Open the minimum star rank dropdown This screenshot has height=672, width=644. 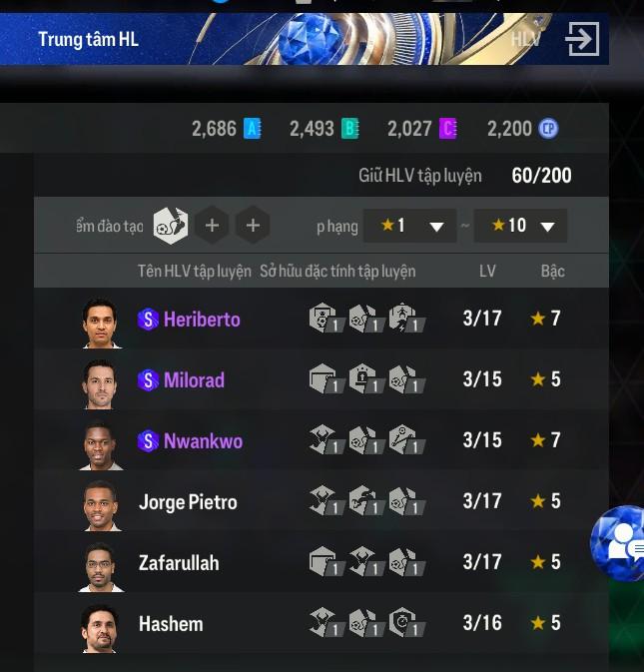click(x=409, y=226)
